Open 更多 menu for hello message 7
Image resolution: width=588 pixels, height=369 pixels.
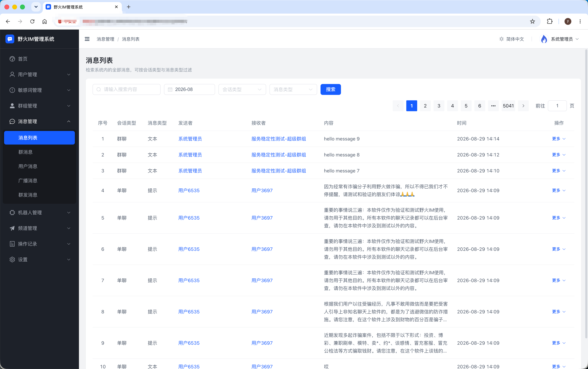tap(559, 171)
